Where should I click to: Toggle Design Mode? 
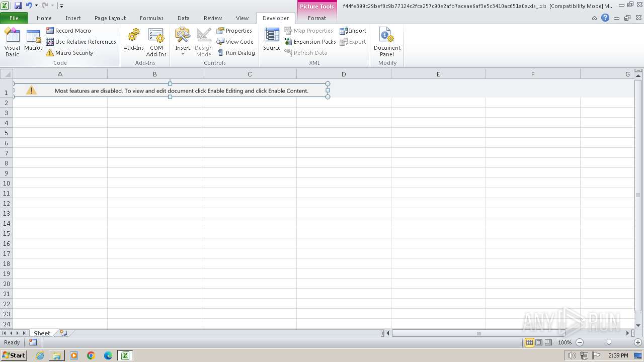tap(204, 42)
